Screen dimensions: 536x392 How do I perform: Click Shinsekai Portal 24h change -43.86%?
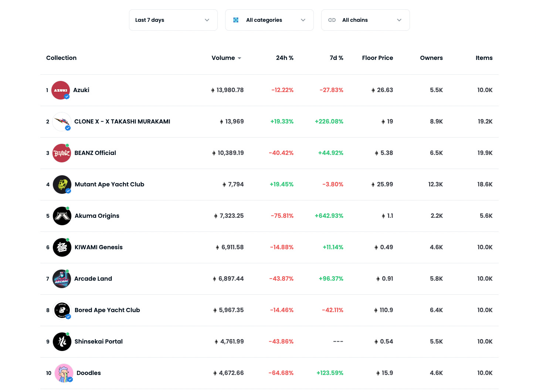click(281, 342)
